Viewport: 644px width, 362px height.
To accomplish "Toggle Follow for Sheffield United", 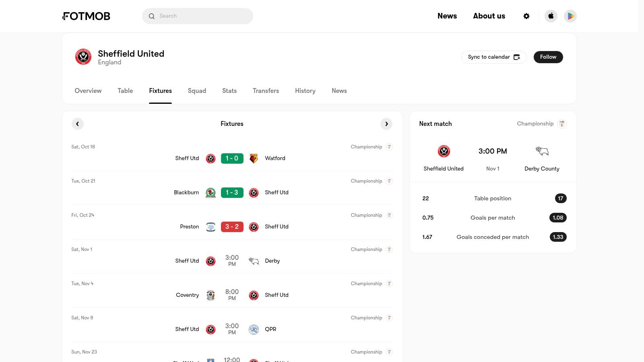I will pyautogui.click(x=548, y=57).
